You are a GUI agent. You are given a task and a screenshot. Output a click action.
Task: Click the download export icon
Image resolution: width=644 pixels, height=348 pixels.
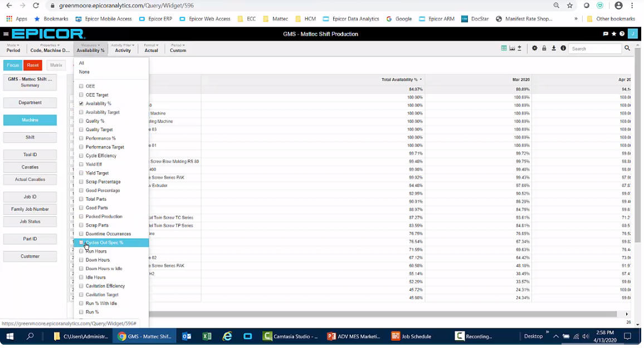554,48
